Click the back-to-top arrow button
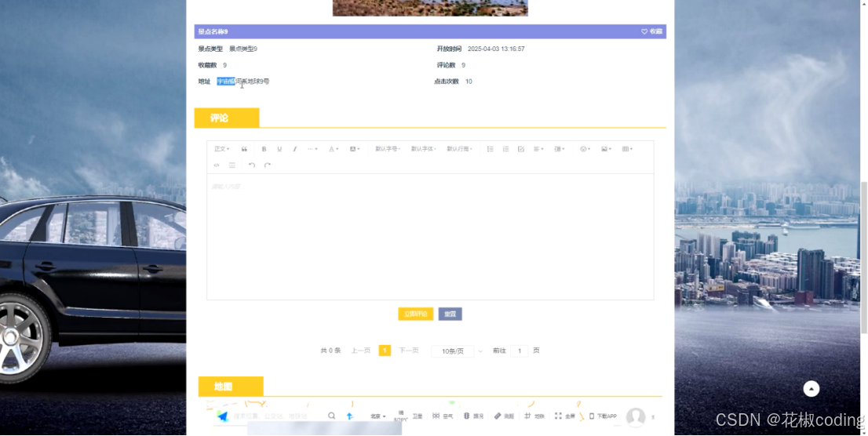Viewport: 868px width, 436px height. 811,389
